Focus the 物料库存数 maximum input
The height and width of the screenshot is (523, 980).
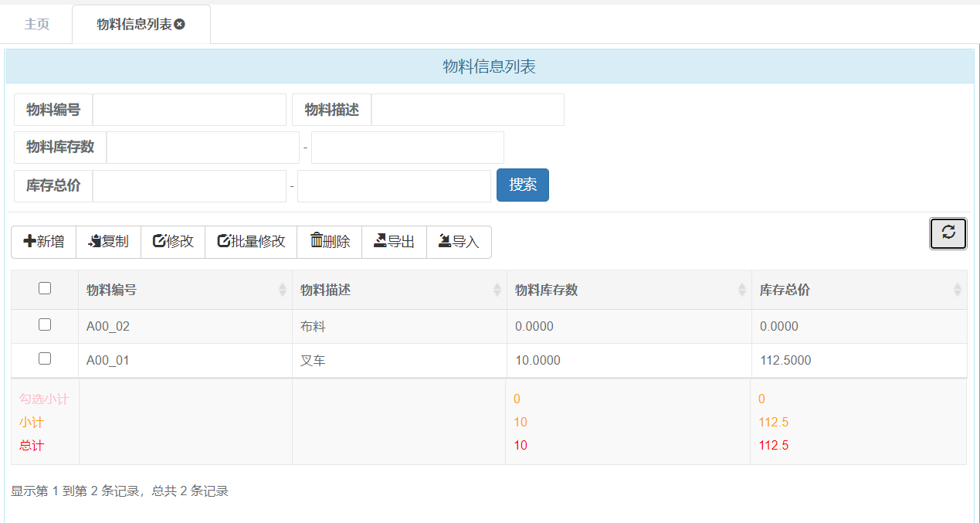(x=408, y=148)
